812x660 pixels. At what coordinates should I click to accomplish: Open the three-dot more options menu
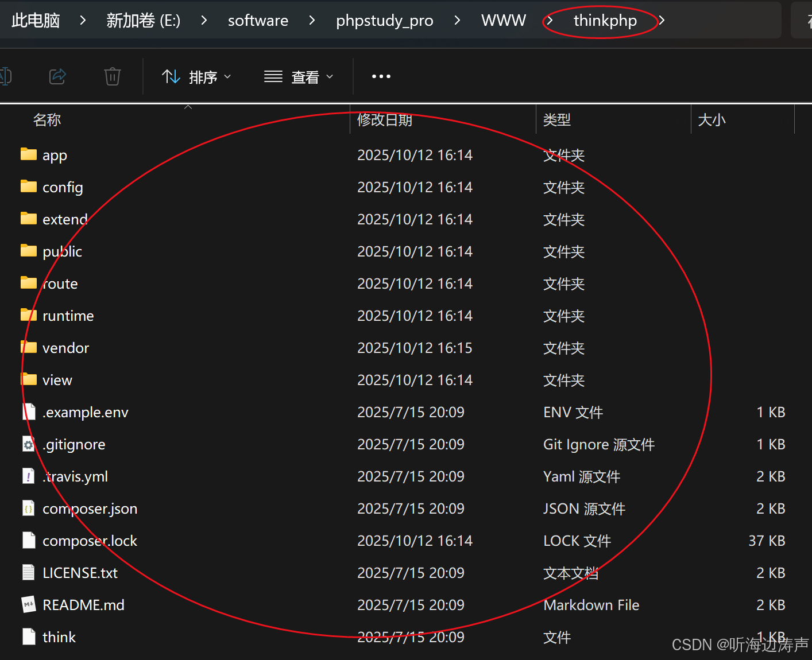click(381, 76)
